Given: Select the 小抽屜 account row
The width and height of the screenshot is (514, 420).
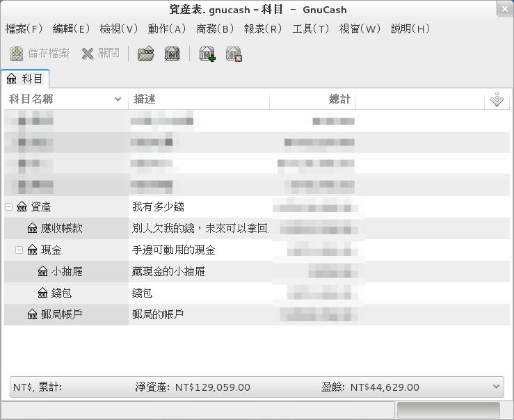Looking at the screenshot, I should 257,271.
